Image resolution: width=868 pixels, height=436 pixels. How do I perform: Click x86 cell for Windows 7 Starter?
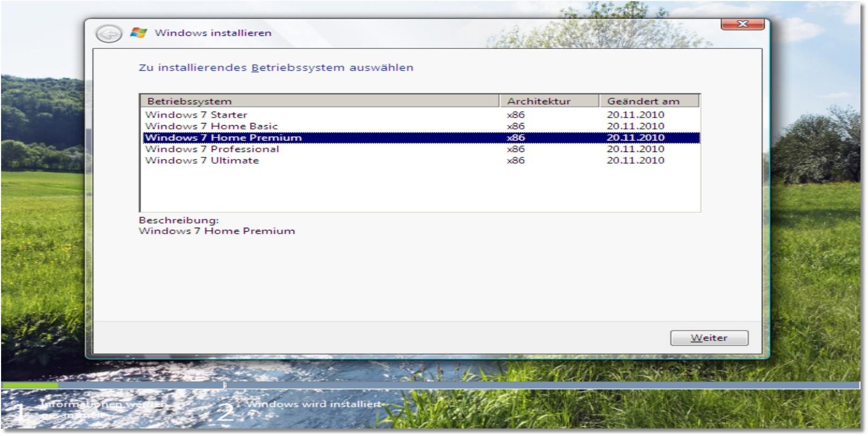pyautogui.click(x=516, y=114)
